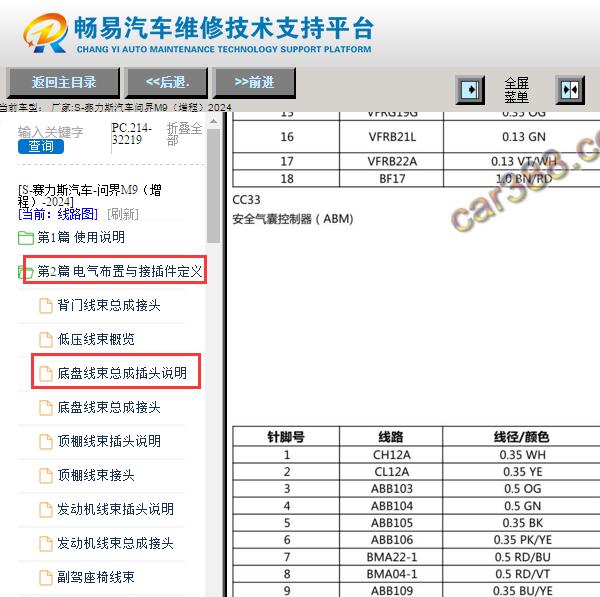Open 顶棚线束插头说明 document
This screenshot has height=597, width=600.
(109, 441)
